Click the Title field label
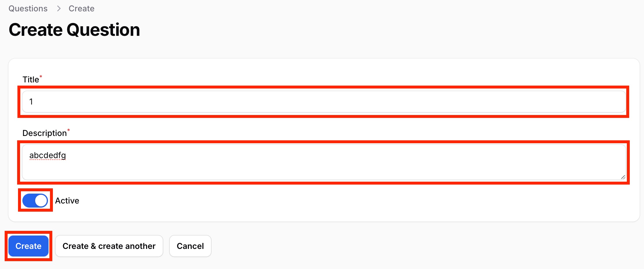This screenshot has height=269, width=644. coord(31,79)
